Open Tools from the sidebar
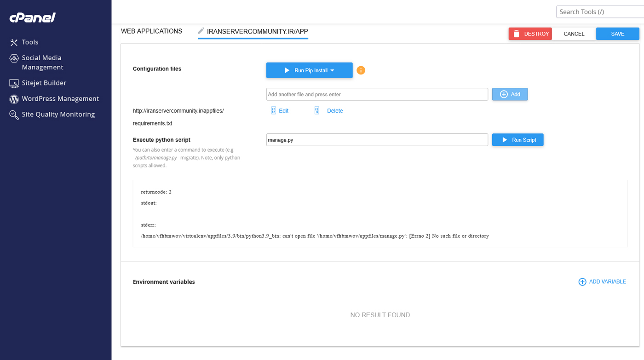Screen dimensions: 644x360 pyautogui.click(x=30, y=42)
